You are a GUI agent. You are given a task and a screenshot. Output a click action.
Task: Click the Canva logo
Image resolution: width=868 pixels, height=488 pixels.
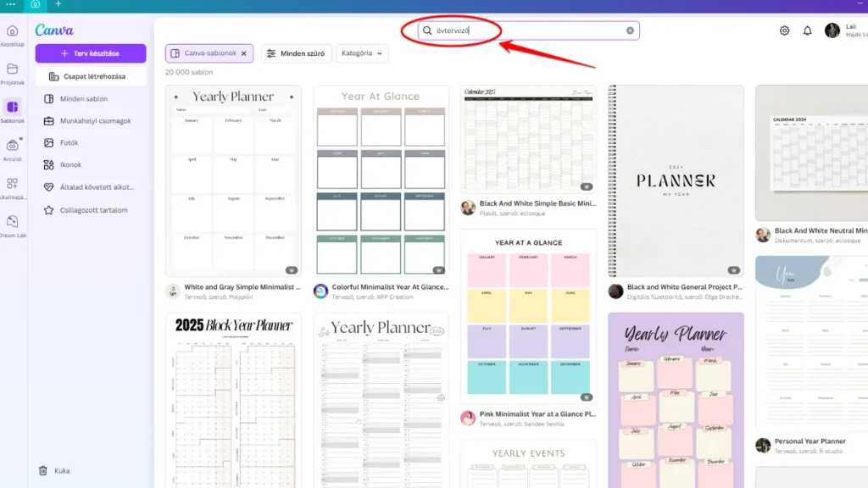click(x=54, y=30)
